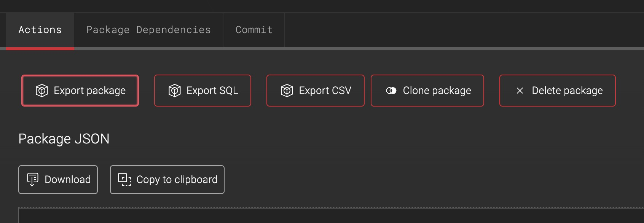Click the Download arrow document icon
Screen dimensions: 644x223
[x=33, y=179]
